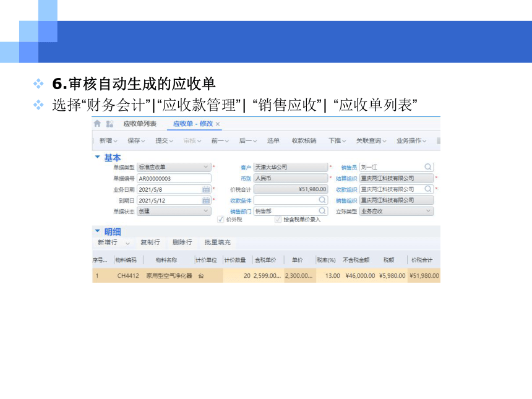Click the 复制行 button
This screenshot has height=399, width=532.
click(x=150, y=242)
